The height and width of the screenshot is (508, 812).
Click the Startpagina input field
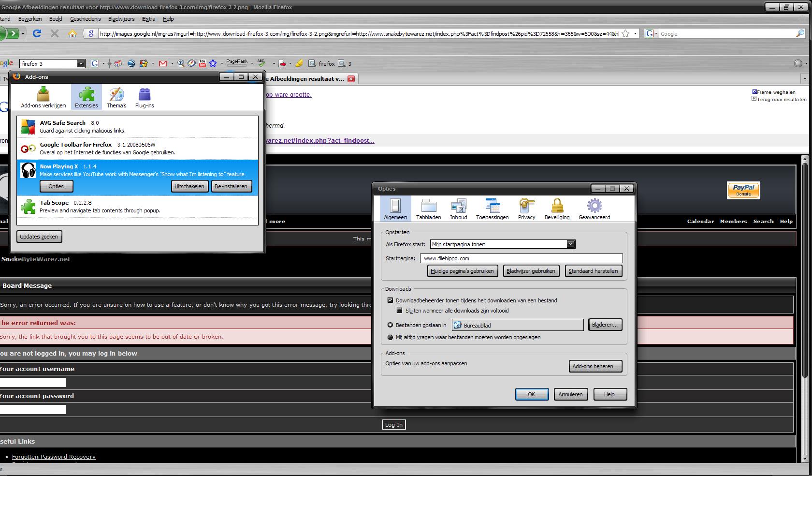click(x=521, y=258)
